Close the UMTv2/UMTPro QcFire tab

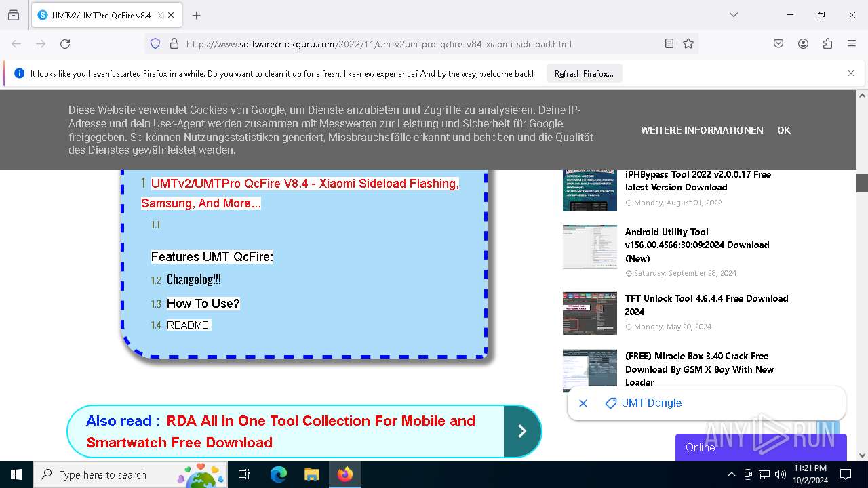pyautogui.click(x=171, y=15)
